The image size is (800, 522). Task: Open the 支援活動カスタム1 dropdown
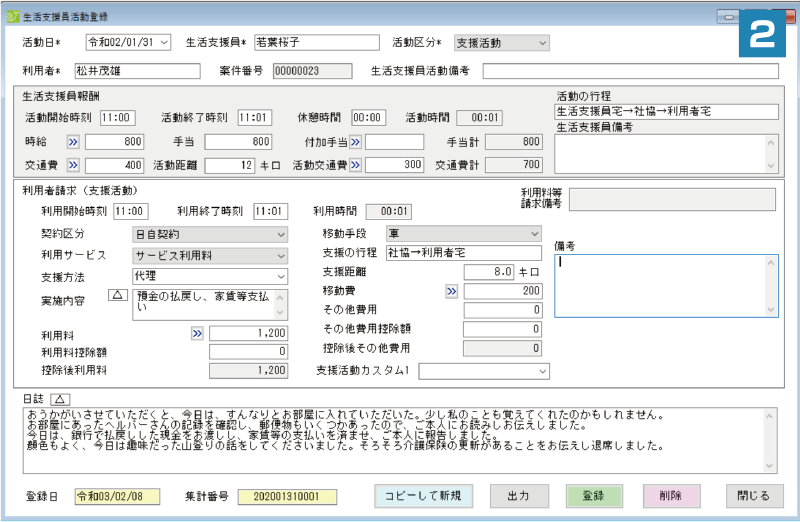(x=542, y=371)
